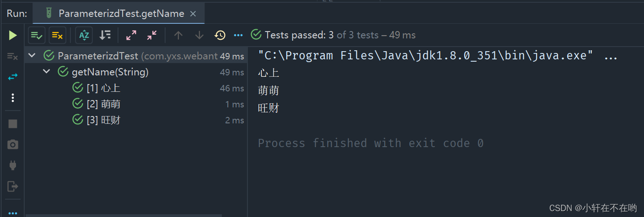Image resolution: width=644 pixels, height=217 pixels.
Task: Toggle the Show Passed tests filter
Action: (x=37, y=35)
